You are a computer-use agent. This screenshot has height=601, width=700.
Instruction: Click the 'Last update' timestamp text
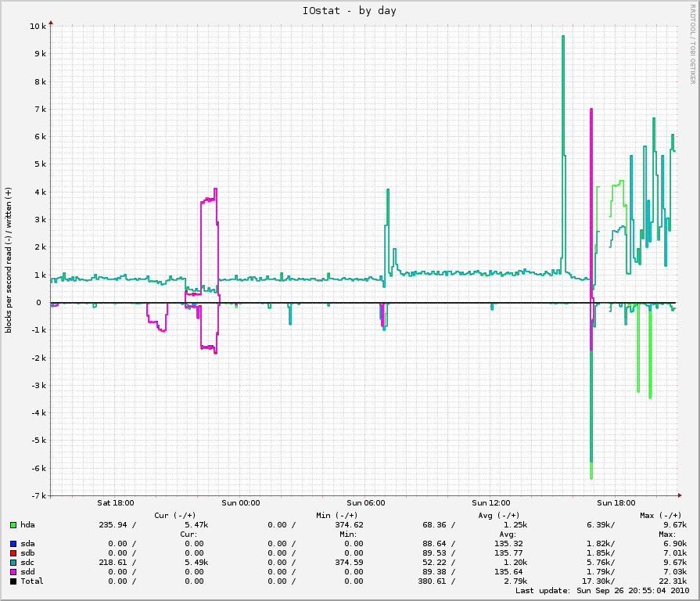pyautogui.click(x=602, y=591)
